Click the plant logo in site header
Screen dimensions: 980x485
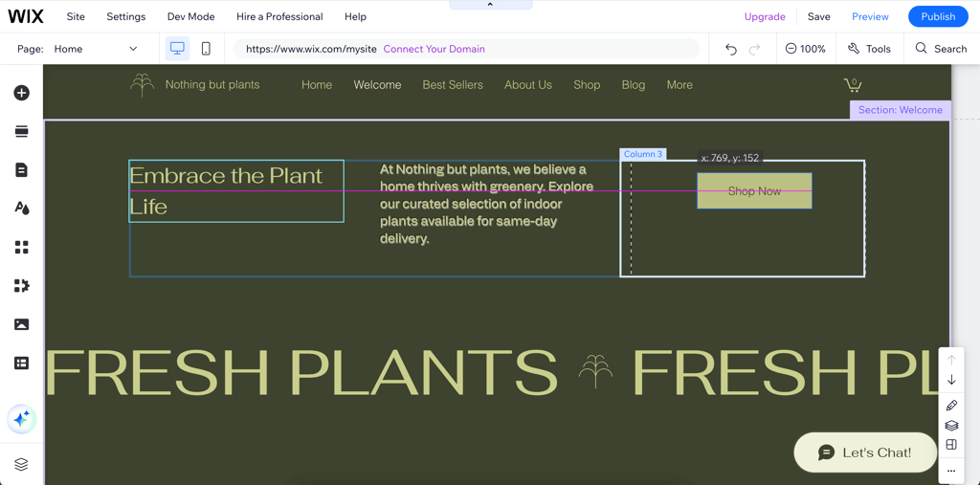click(142, 84)
